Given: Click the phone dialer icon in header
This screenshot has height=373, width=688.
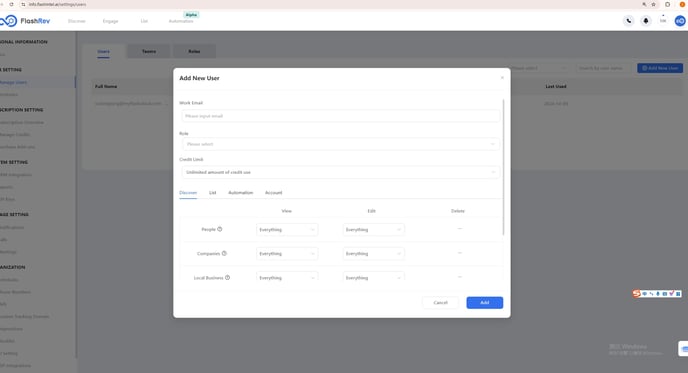Looking at the screenshot, I should click(629, 21).
